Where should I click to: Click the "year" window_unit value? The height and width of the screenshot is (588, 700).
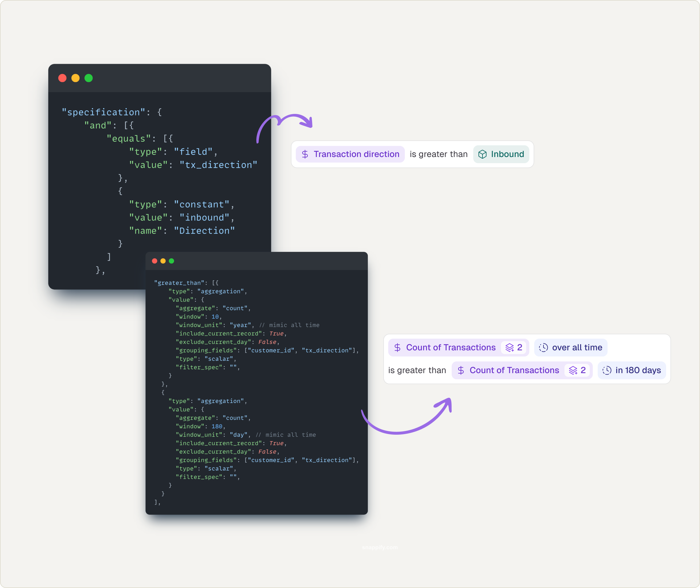point(240,325)
